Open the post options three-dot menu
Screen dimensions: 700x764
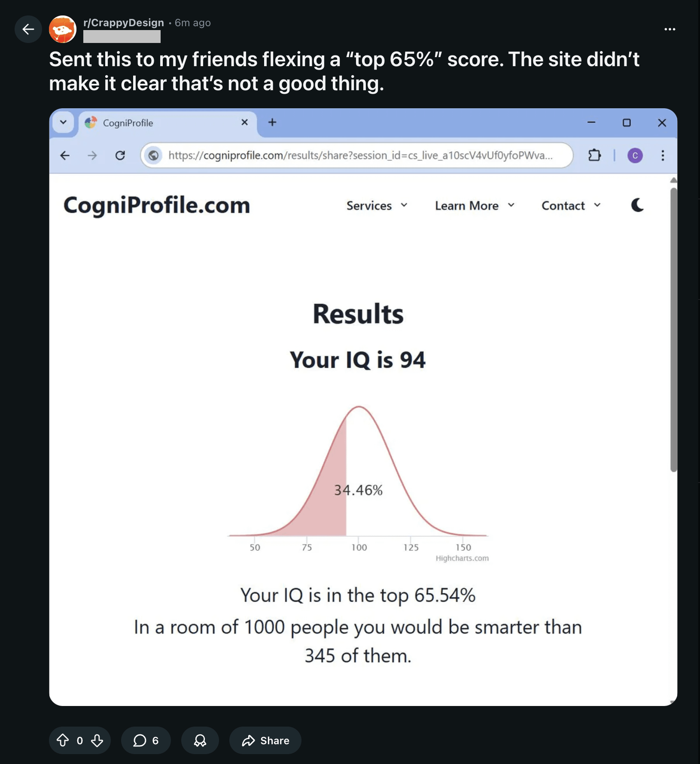click(670, 29)
